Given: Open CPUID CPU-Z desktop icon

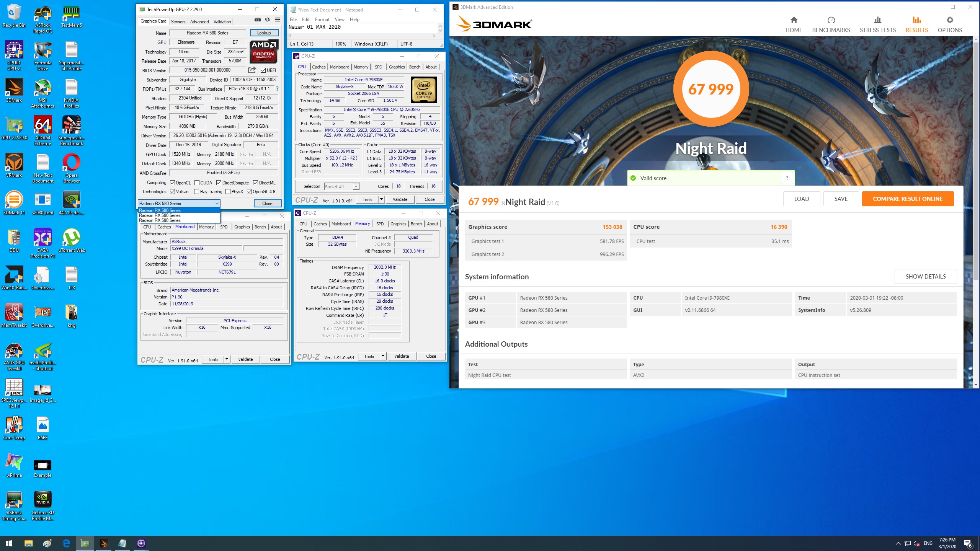Looking at the screenshot, I should click(14, 56).
